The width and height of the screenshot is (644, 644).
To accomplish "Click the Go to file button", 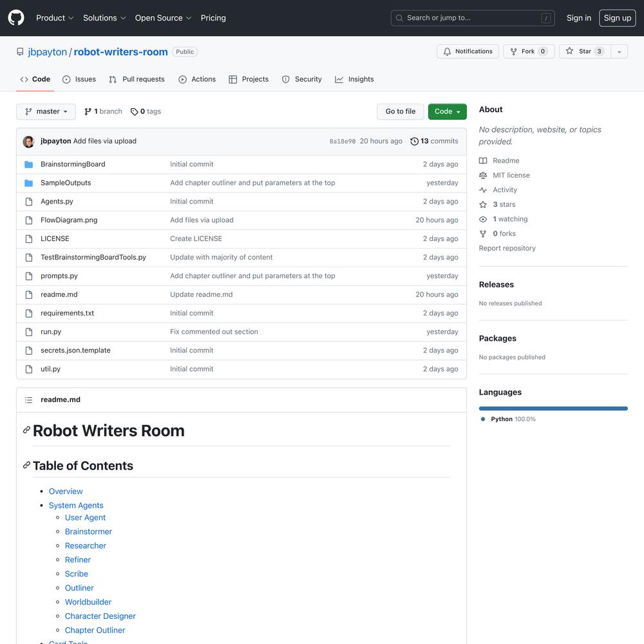I will pos(401,111).
